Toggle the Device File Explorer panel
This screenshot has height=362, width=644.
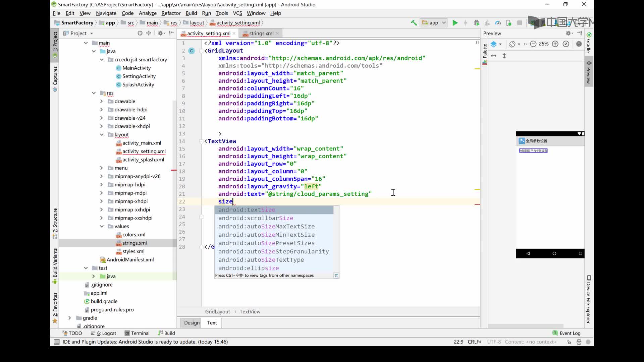pyautogui.click(x=589, y=300)
